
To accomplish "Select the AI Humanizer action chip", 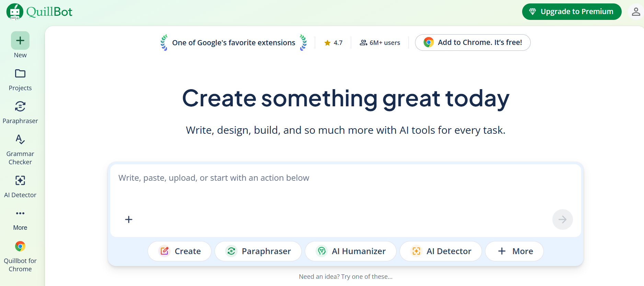I will pos(350,251).
